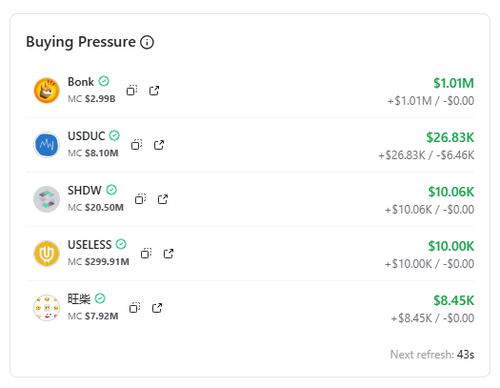Click the Buying Pressure info icon

147,42
